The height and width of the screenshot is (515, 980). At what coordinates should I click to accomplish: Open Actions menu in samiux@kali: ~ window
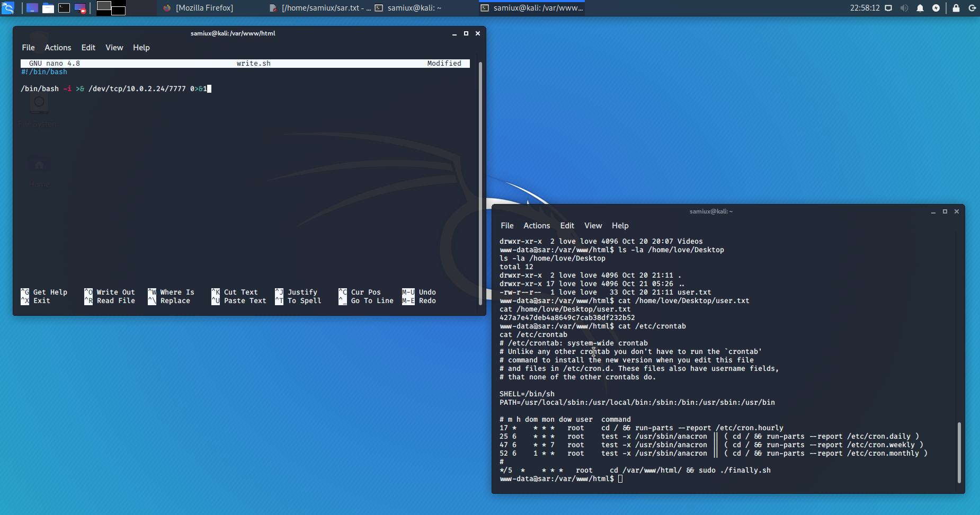537,226
